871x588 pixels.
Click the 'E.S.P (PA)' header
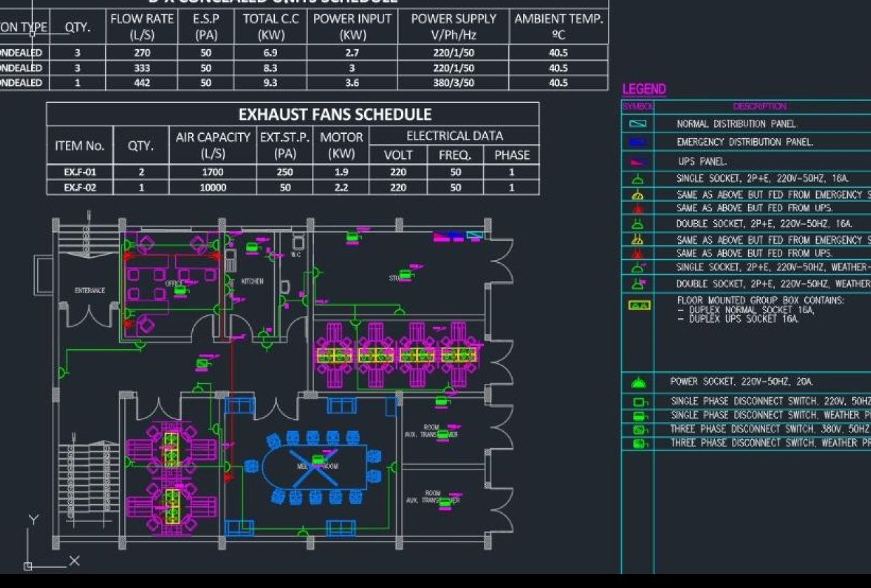click(206, 27)
